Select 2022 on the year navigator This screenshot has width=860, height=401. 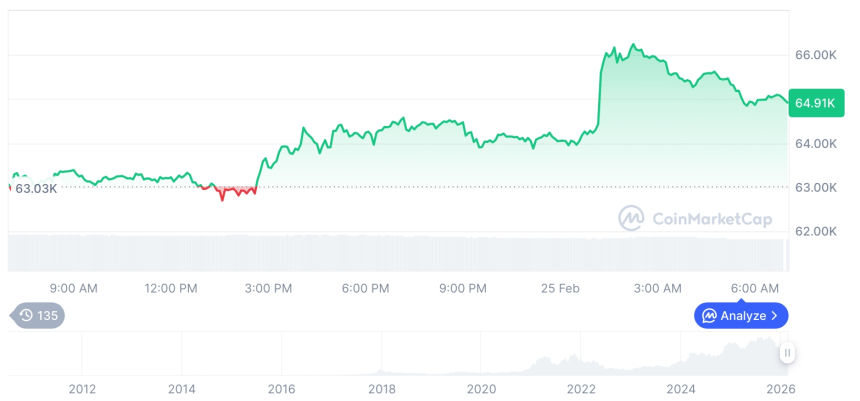[x=581, y=389]
